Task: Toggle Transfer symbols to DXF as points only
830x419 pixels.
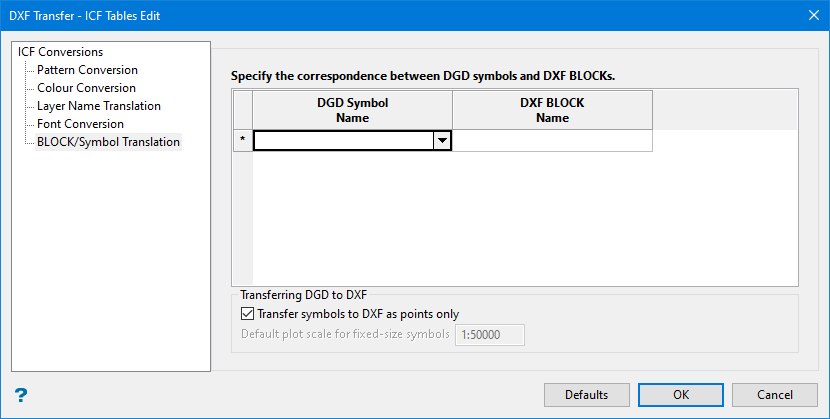Action: [248, 314]
